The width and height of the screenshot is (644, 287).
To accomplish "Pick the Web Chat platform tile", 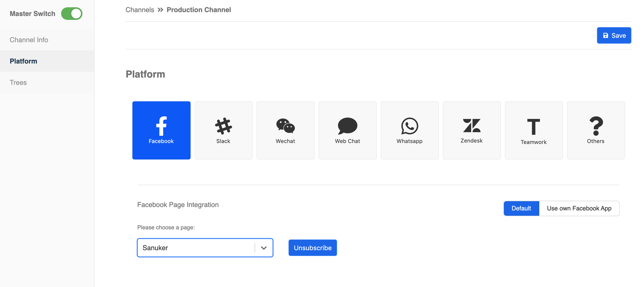I will click(347, 130).
